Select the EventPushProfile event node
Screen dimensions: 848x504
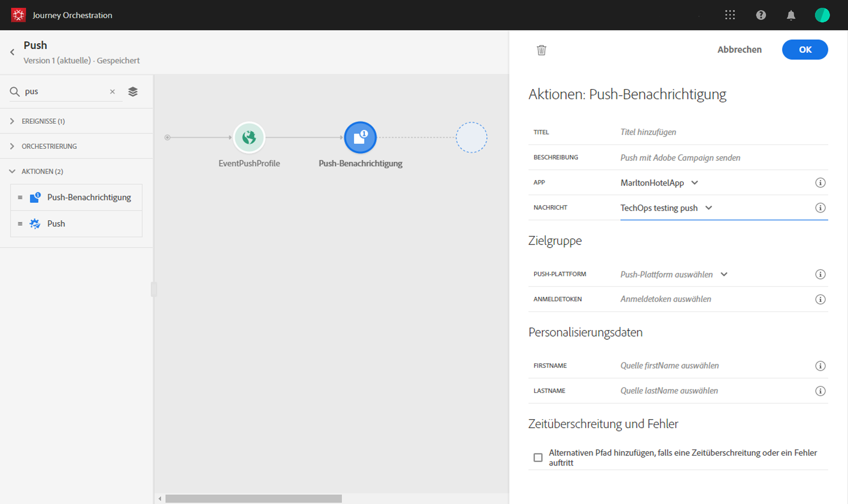coord(249,138)
